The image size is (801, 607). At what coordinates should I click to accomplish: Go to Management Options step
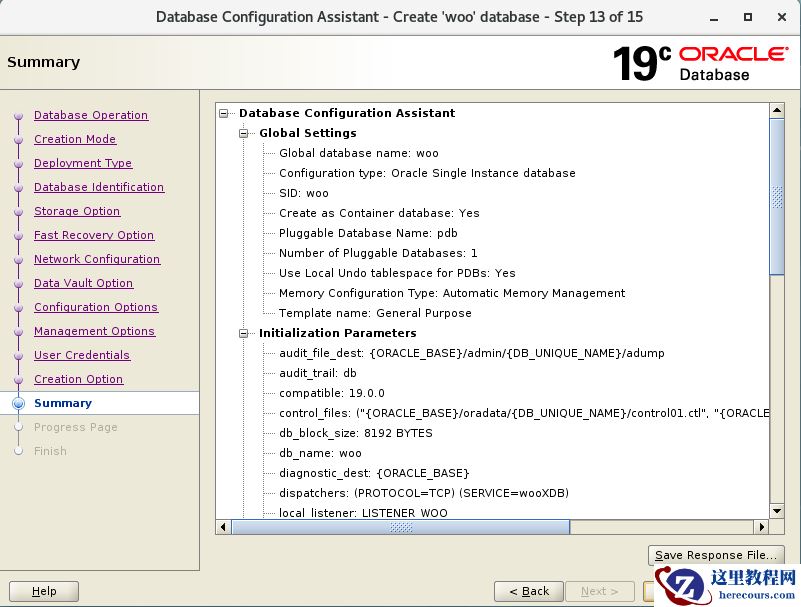(x=94, y=331)
